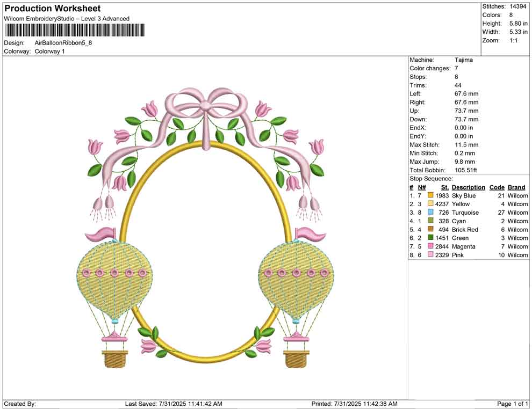Click the Tajima machine value
The width and height of the screenshot is (532, 409).
[463, 60]
